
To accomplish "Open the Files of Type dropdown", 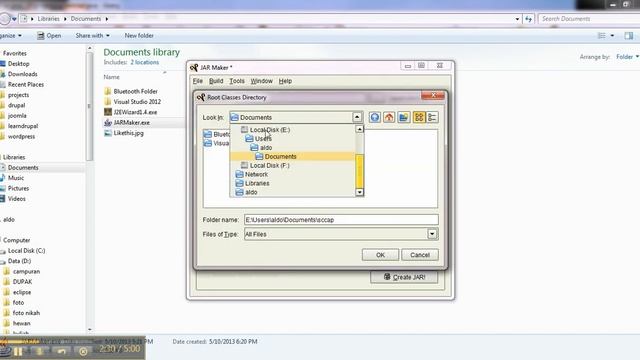I will (x=432, y=234).
